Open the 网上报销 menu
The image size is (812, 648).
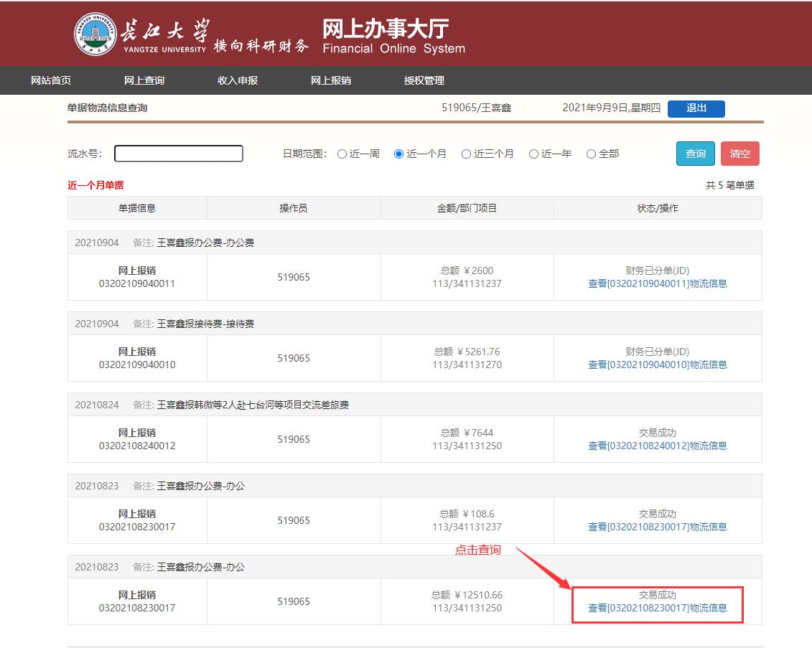click(x=331, y=80)
